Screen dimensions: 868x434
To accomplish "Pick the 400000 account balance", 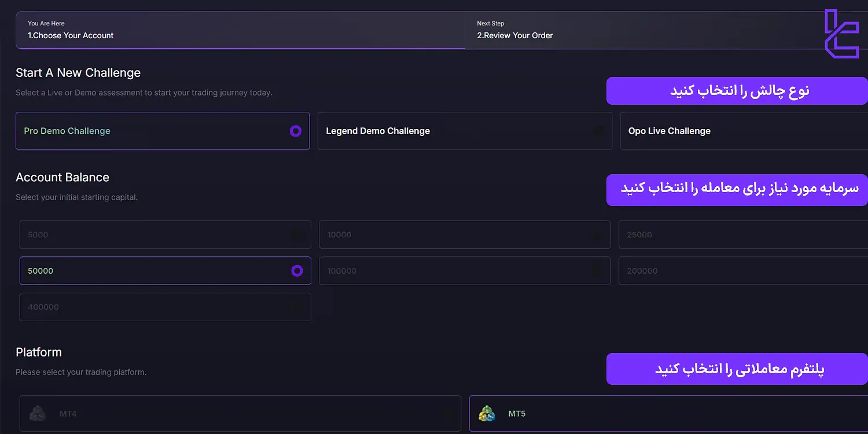I will 165,307.
